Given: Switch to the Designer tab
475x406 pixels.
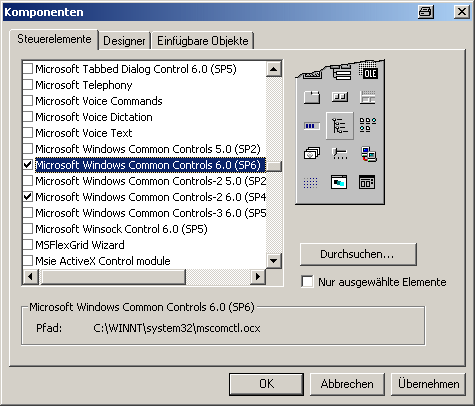Looking at the screenshot, I should click(124, 41).
